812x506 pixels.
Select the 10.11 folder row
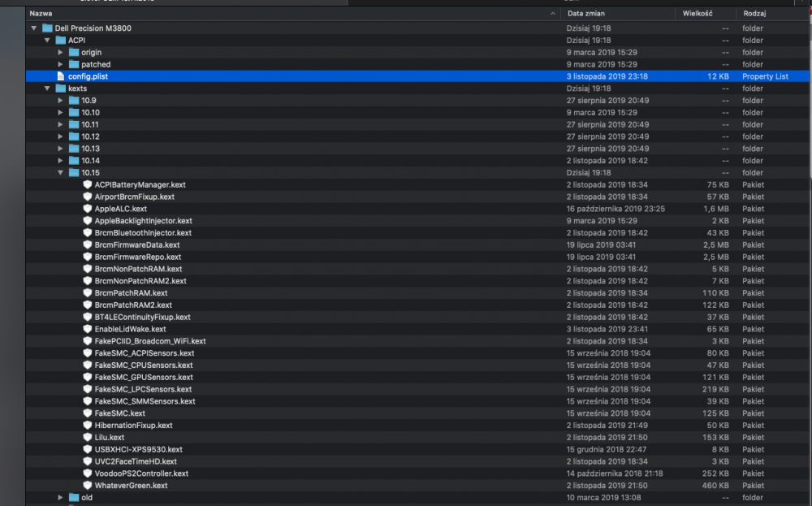pyautogui.click(x=417, y=125)
